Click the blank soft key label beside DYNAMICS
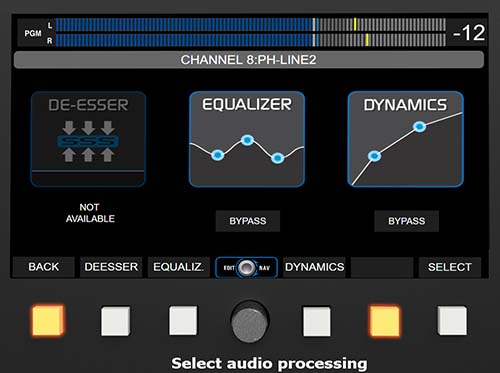Viewport: 500px width, 373px height. click(382, 267)
